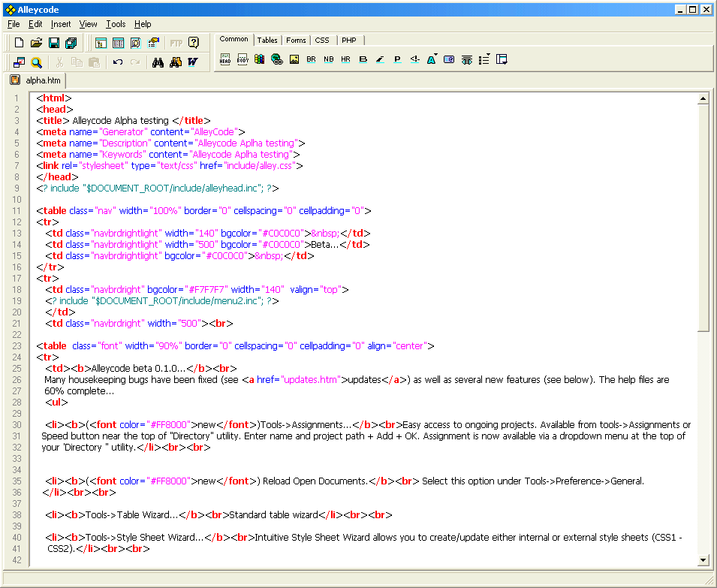
Task: Open the Insert menu
Action: pos(61,24)
